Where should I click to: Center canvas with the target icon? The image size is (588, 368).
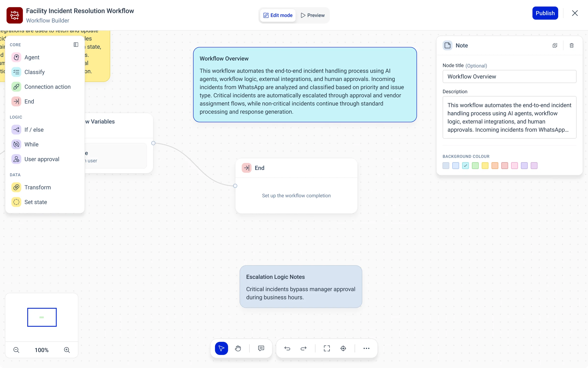click(x=343, y=348)
